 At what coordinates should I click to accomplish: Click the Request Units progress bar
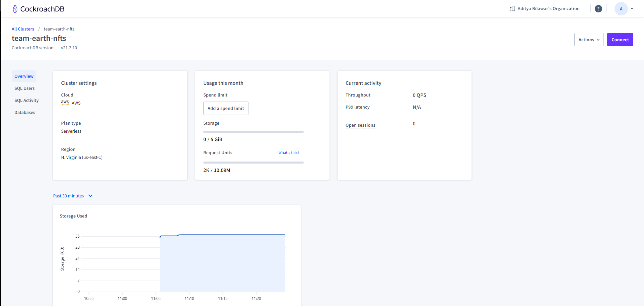(254, 163)
